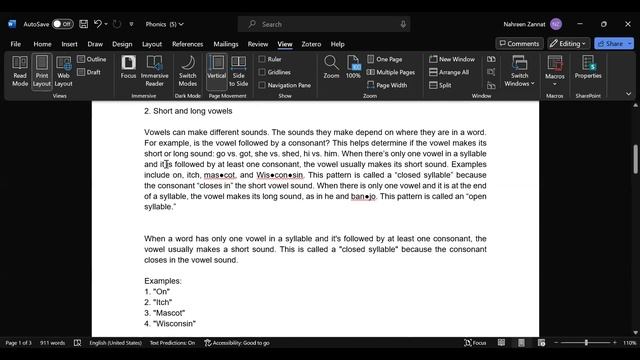
Task: Open the Zotero tab
Action: point(311,44)
